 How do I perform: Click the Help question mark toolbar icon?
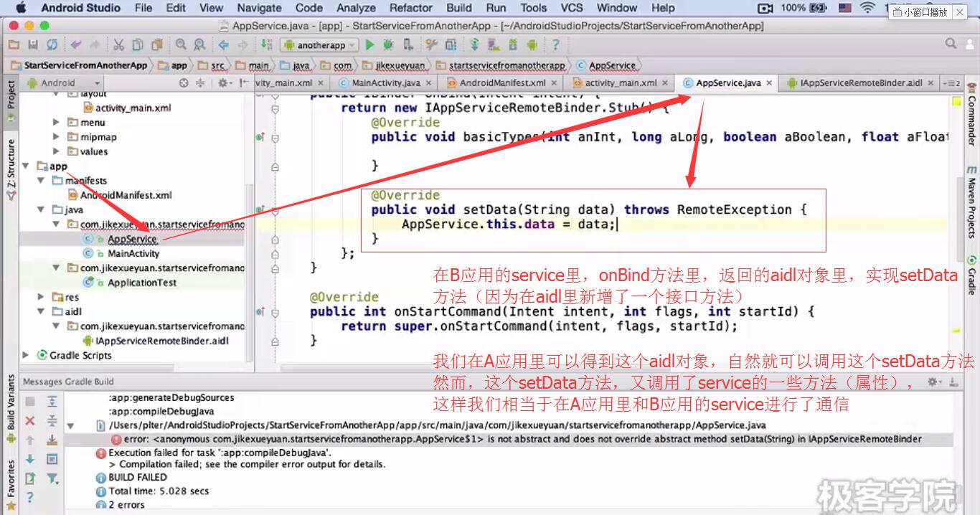555,44
